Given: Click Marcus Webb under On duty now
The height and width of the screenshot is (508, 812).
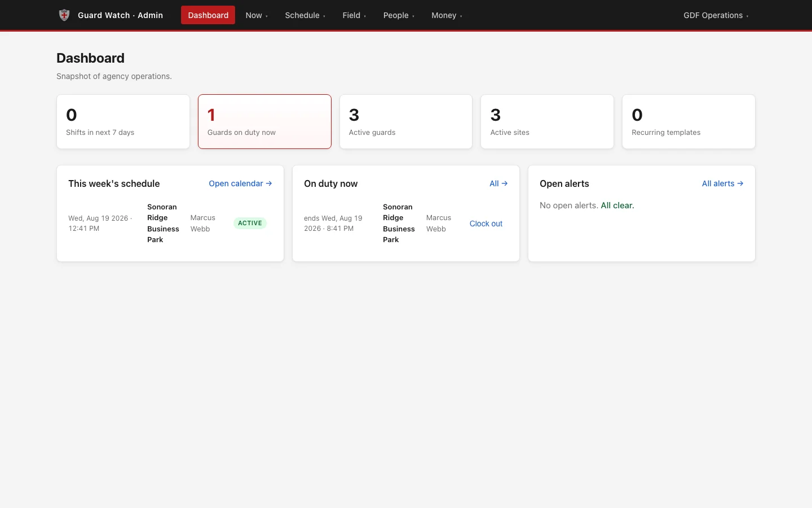Looking at the screenshot, I should coord(439,224).
